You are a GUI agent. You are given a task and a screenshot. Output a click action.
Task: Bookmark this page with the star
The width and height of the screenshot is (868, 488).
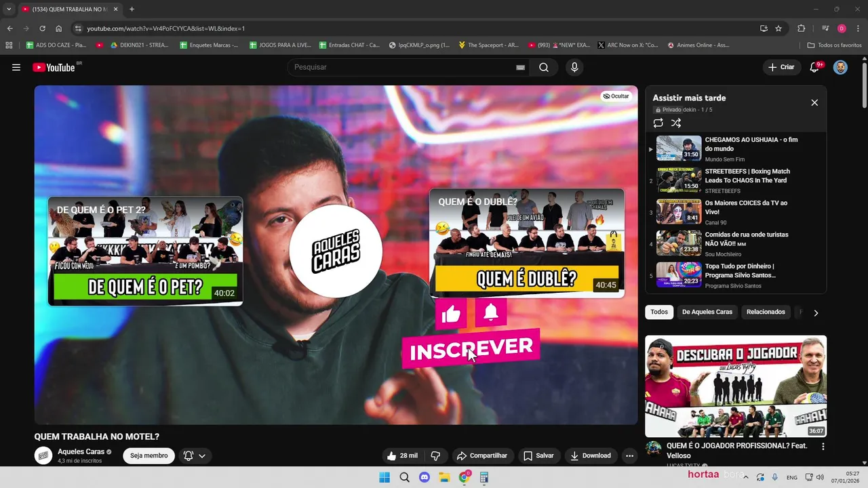click(x=778, y=28)
